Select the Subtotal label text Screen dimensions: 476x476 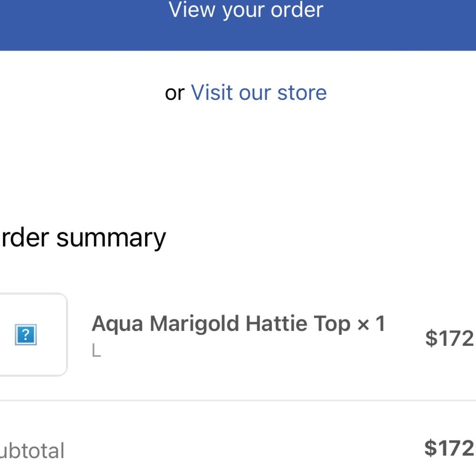click(x=32, y=451)
